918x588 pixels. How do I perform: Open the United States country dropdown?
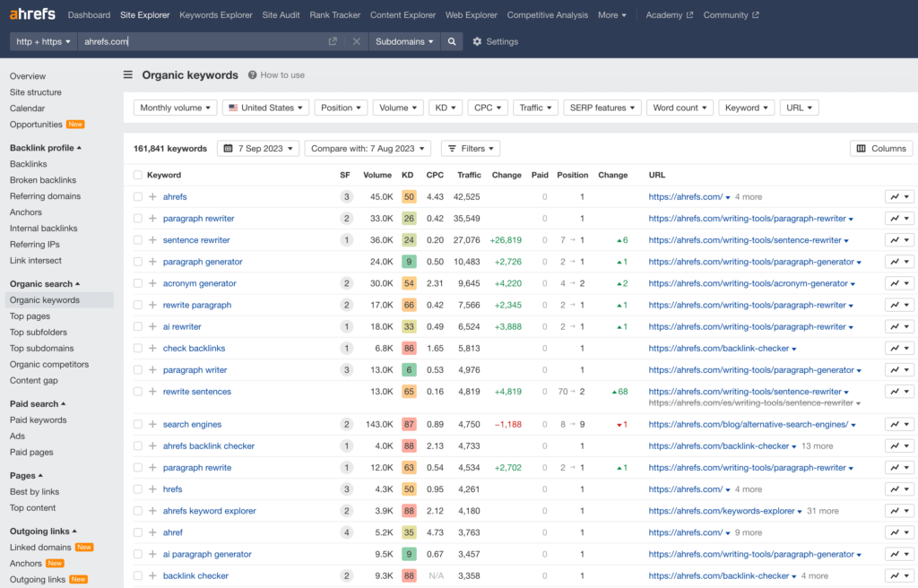(x=265, y=108)
